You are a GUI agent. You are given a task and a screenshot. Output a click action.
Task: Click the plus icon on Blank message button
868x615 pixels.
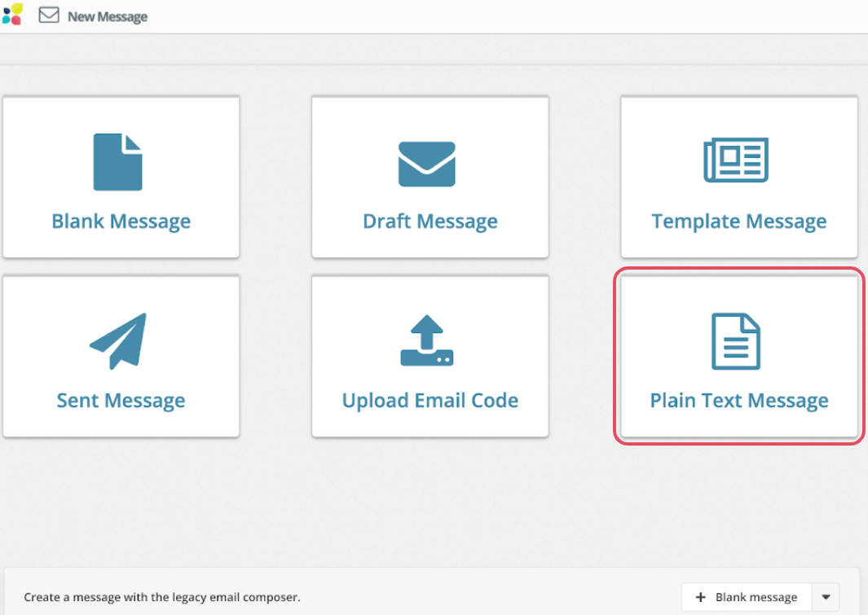[700, 597]
